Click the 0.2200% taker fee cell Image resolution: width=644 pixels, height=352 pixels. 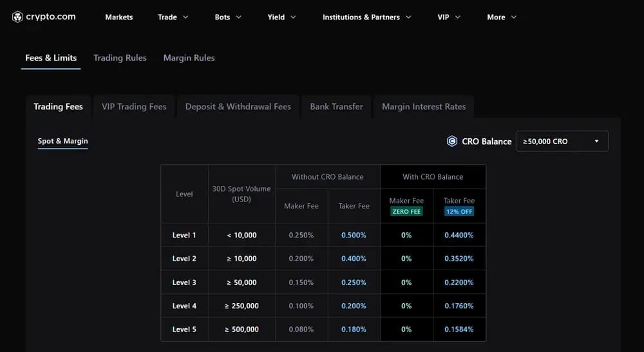pos(459,283)
